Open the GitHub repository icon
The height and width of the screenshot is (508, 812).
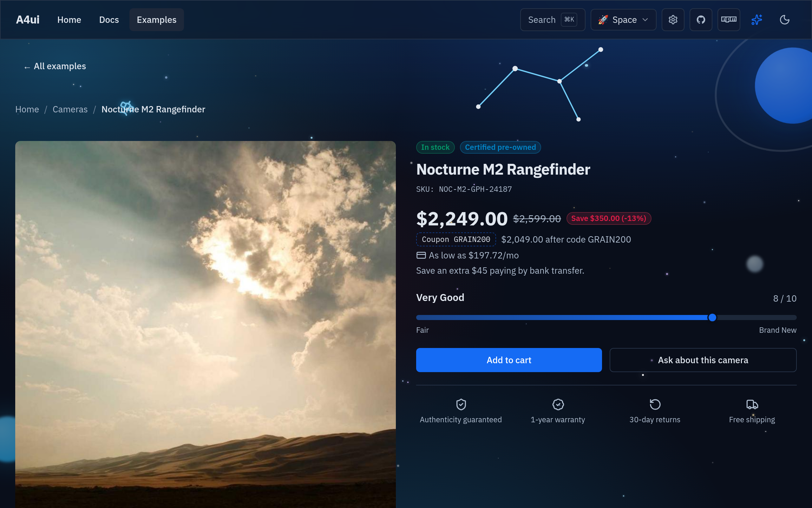(x=701, y=20)
